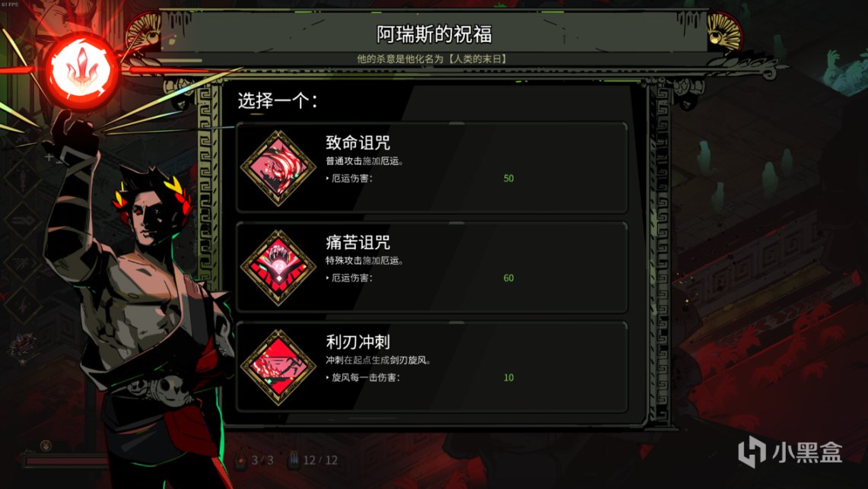Click the 选择一个 prompt label
Image resolution: width=868 pixels, height=489 pixels.
pos(278,100)
